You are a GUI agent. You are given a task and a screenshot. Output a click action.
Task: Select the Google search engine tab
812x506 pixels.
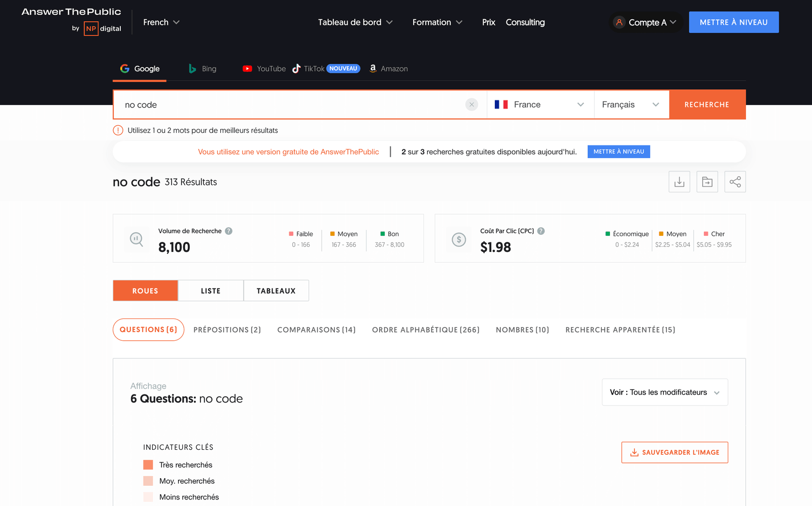click(140, 69)
